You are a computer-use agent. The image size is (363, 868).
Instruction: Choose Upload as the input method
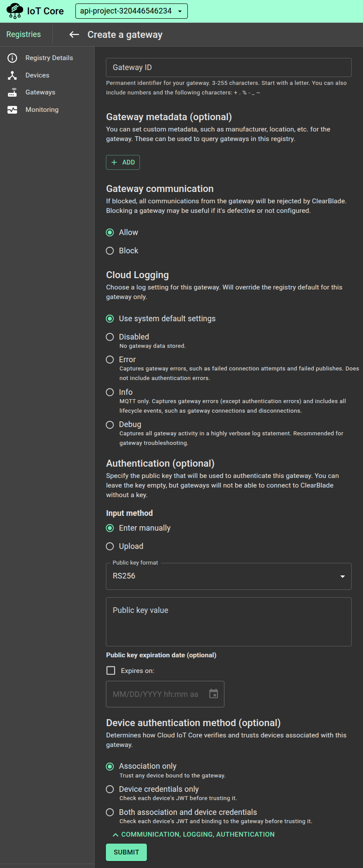(x=110, y=546)
